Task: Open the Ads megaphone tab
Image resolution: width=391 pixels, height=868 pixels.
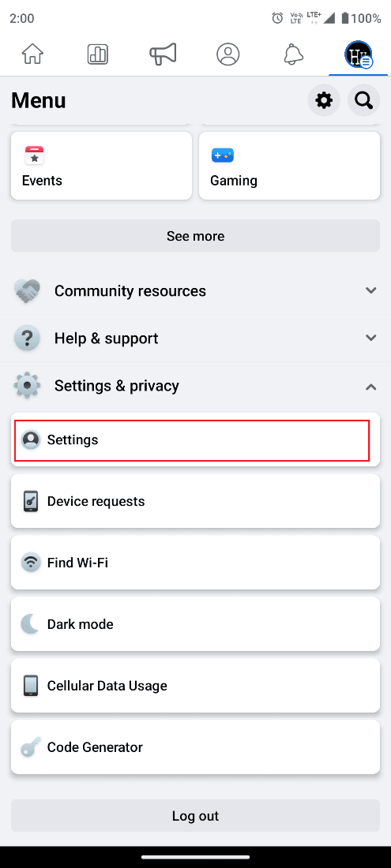Action: [x=163, y=54]
